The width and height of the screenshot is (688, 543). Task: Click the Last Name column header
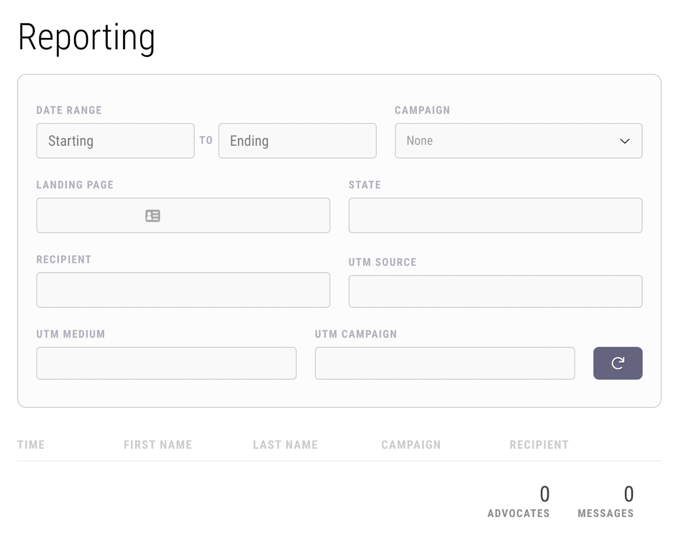pyautogui.click(x=285, y=445)
